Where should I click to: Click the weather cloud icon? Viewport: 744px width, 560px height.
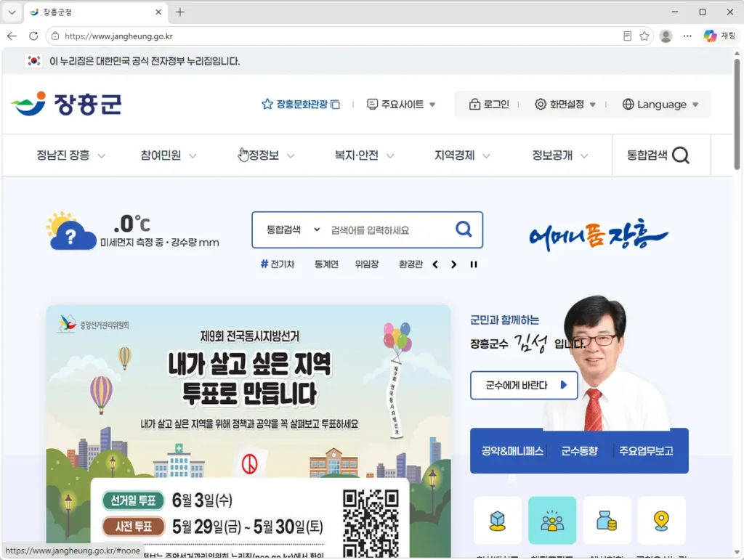tap(71, 232)
